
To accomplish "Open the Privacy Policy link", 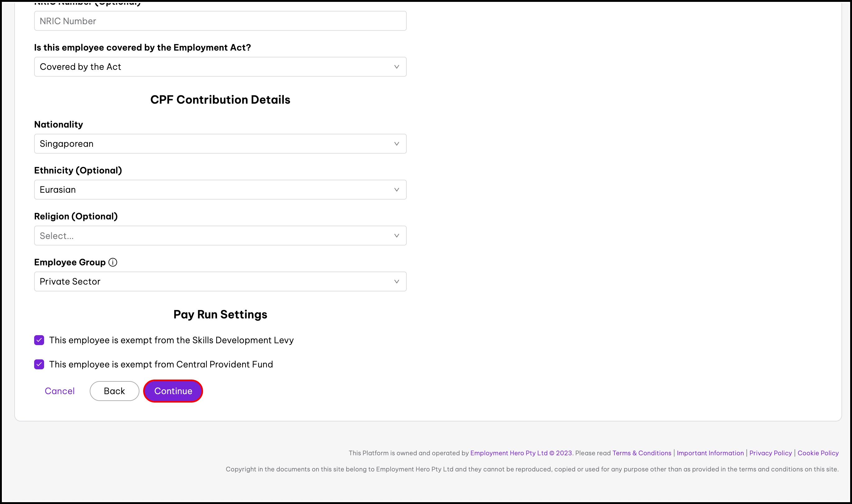I will [770, 453].
